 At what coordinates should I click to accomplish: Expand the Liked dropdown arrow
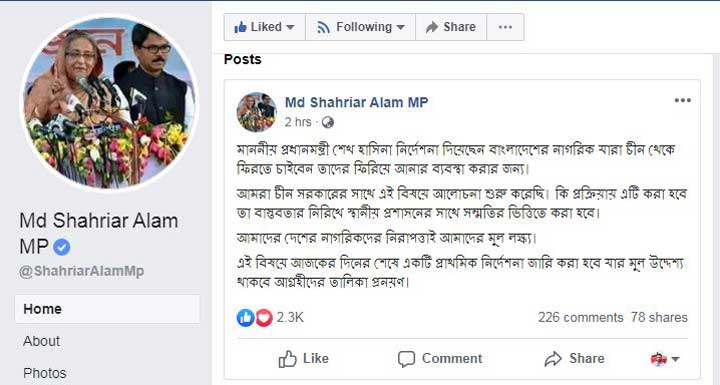pos(290,28)
